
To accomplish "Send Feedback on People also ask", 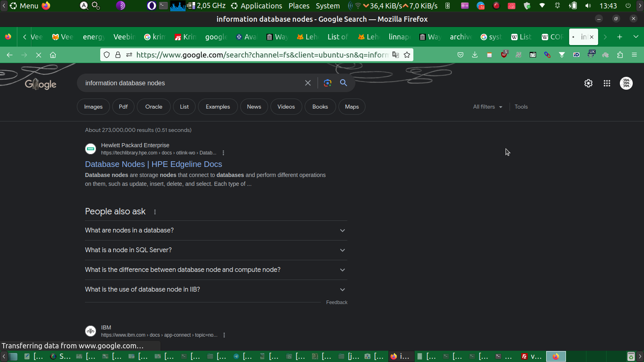I will [336, 302].
